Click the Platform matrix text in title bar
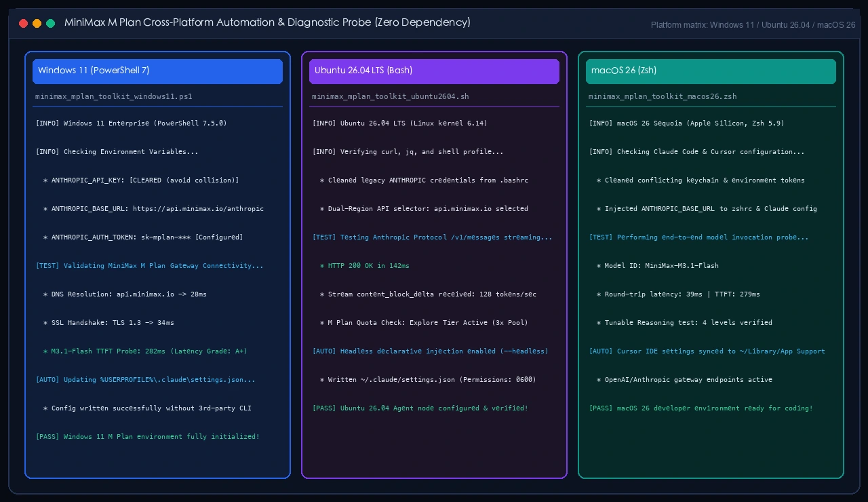The width and height of the screenshot is (868, 502). 753,25
